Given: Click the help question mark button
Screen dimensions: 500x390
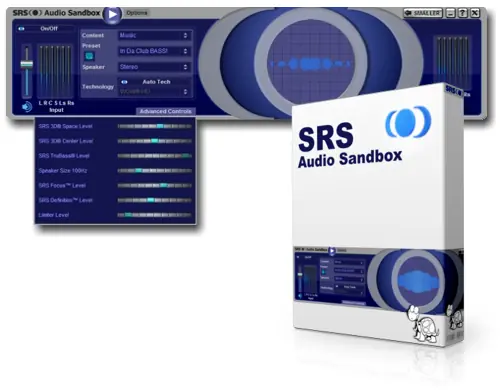Looking at the screenshot, I should [x=462, y=13].
